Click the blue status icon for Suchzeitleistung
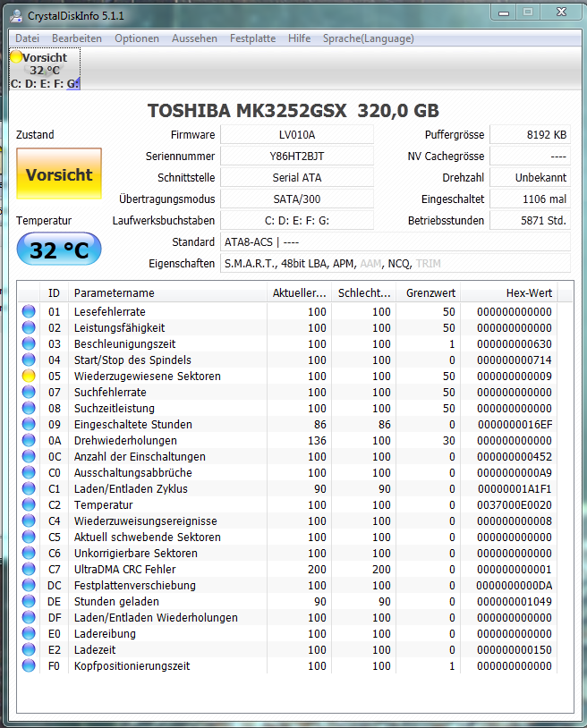 click(x=29, y=408)
